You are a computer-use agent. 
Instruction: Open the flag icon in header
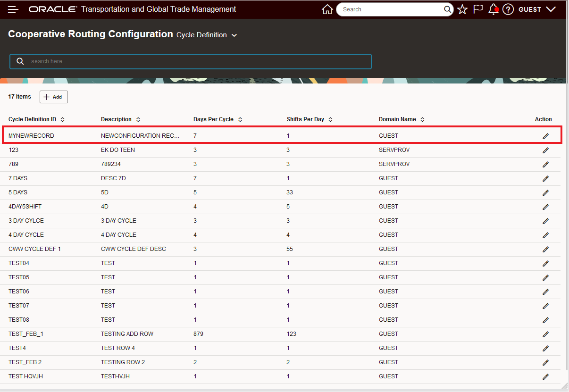(x=478, y=9)
